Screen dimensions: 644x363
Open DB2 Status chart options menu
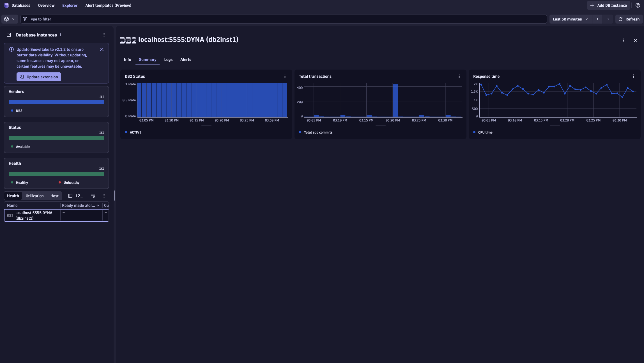point(285,76)
